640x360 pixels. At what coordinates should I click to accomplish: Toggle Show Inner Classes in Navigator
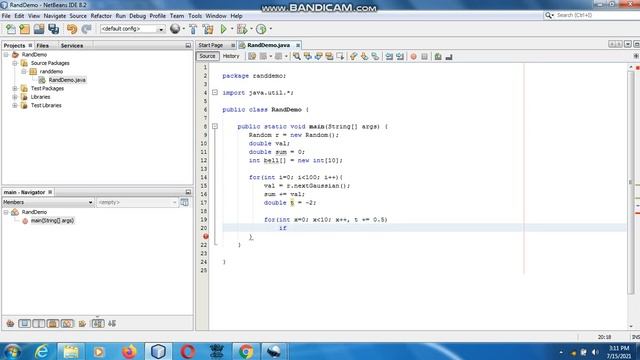click(67, 324)
